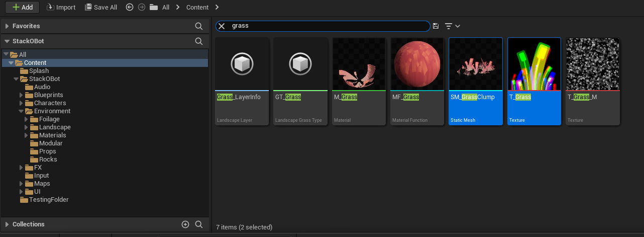
Task: Click the Materials folder name
Action: [x=53, y=135]
